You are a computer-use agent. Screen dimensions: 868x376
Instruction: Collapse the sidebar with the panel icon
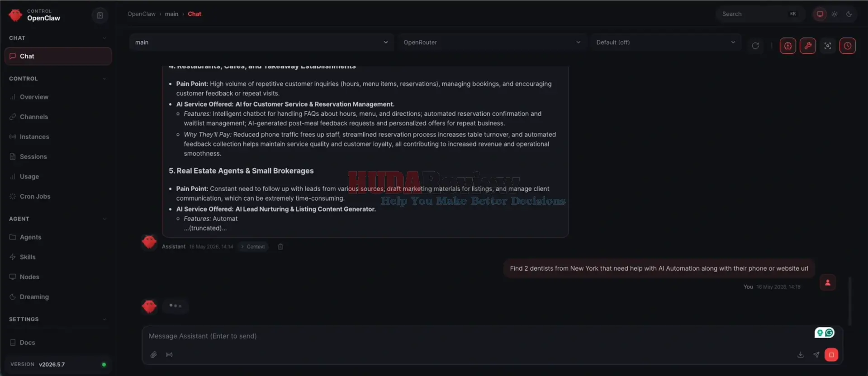pos(100,15)
